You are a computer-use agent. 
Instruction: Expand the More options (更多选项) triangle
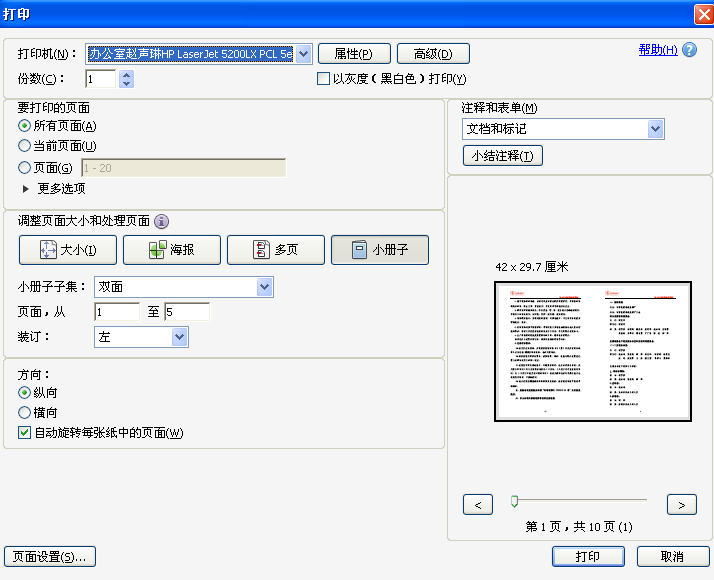coord(26,188)
